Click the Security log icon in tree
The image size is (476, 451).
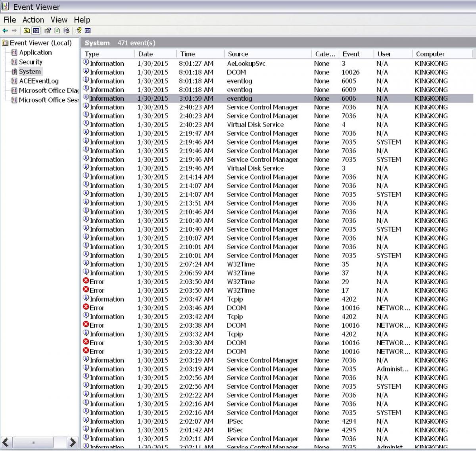(14, 62)
